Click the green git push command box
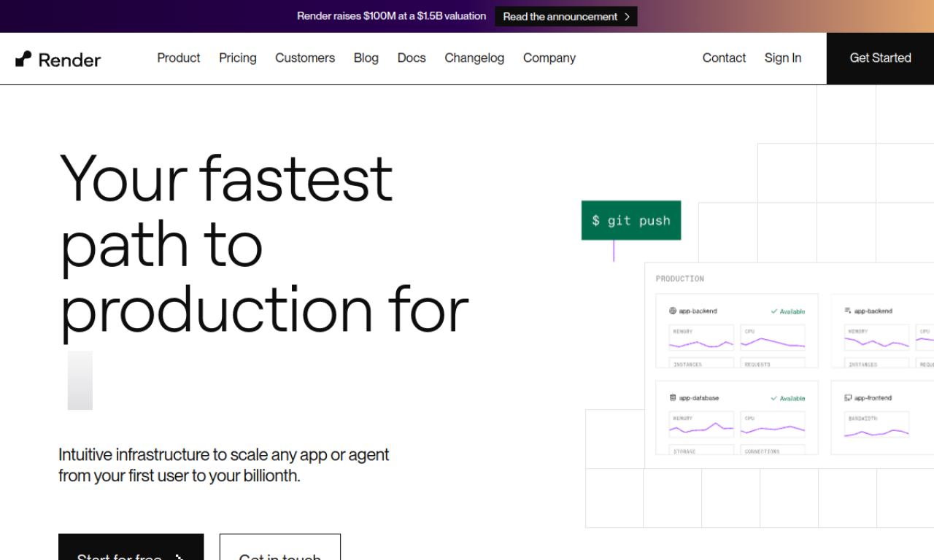Viewport: 934px width, 560px height. [x=630, y=220]
